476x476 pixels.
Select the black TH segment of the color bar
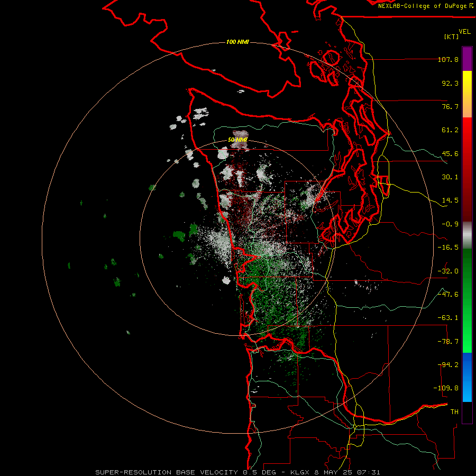coord(467,412)
